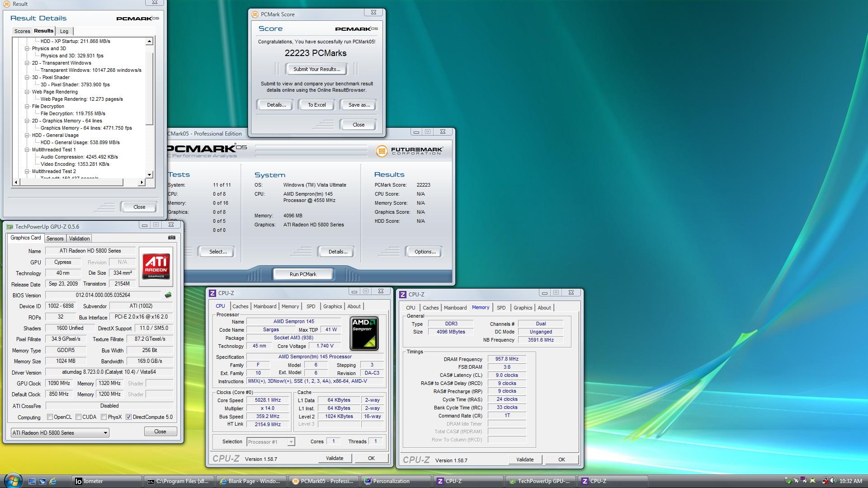Enable the PhysX checkbox in GPU-Z
Screen dimensions: 868x488
click(x=104, y=417)
